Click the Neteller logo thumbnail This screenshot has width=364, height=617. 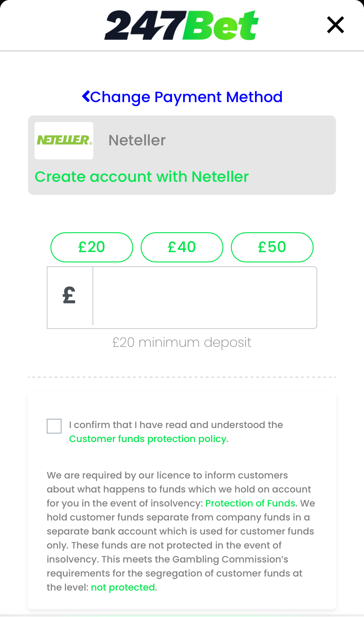64,140
